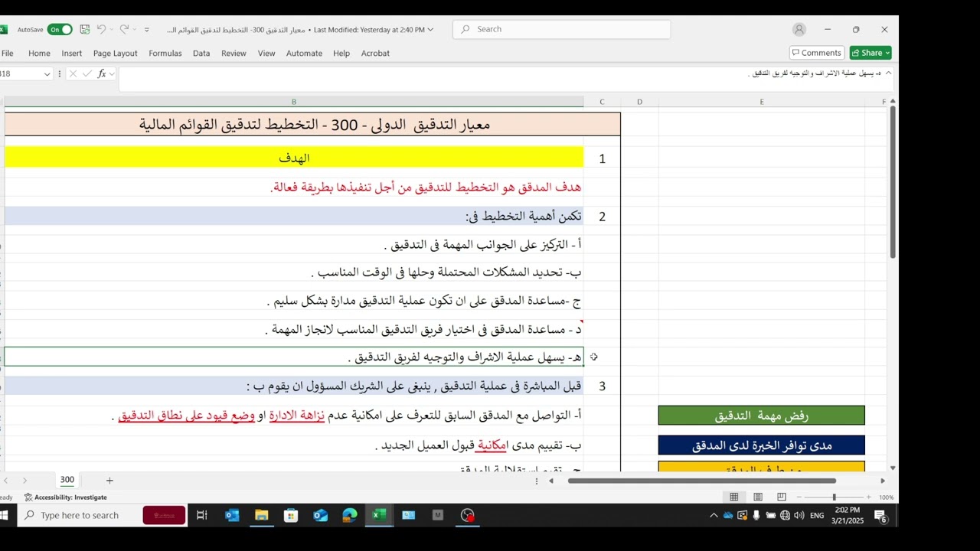Select the red text cell هدف المدقق هو التخطيط
This screenshot has width=980, height=551.
294,187
